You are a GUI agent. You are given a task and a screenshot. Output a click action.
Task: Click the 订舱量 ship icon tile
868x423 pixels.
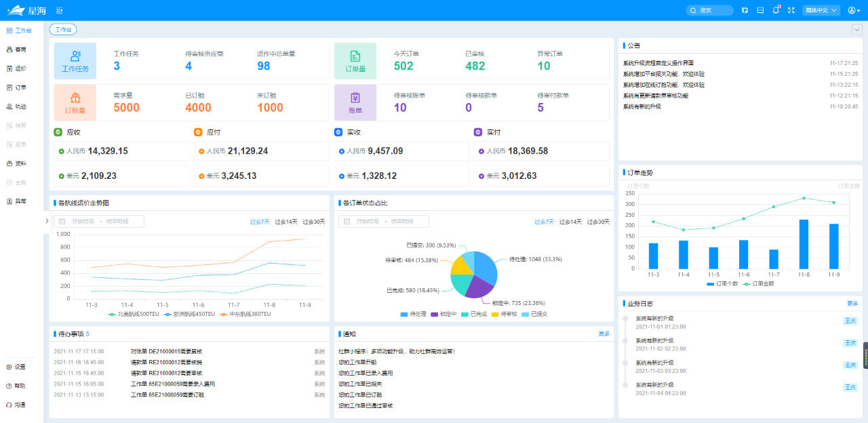tap(75, 102)
